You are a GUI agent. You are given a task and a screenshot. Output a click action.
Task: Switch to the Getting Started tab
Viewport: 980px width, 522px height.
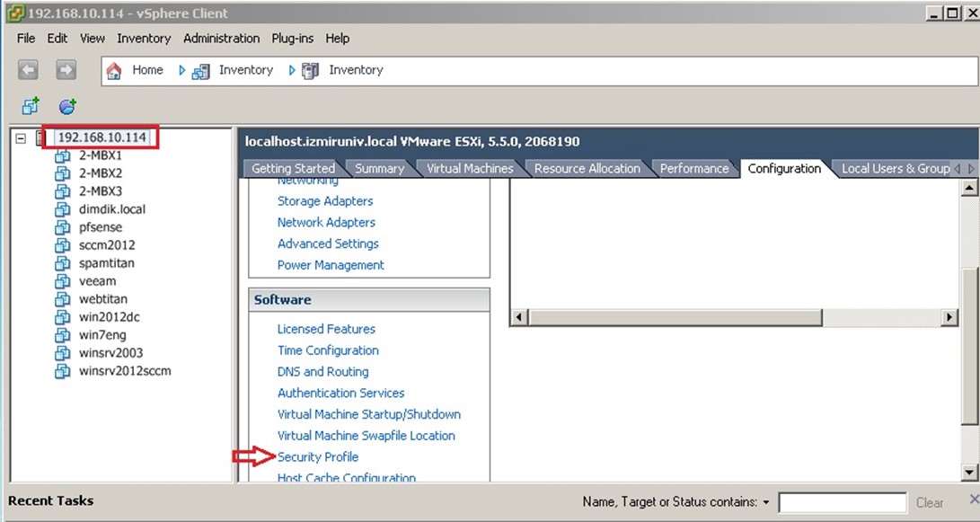pyautogui.click(x=293, y=169)
